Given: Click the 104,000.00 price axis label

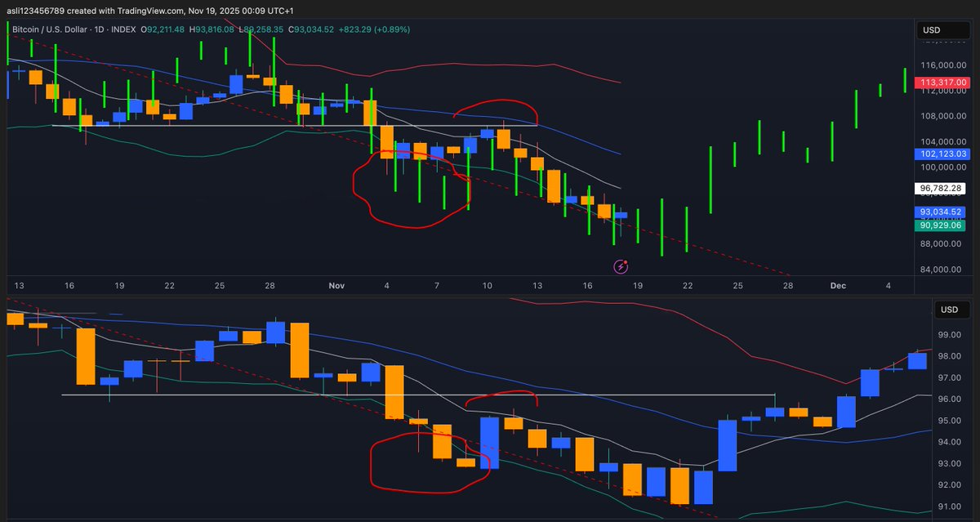Looking at the screenshot, I should [943, 141].
